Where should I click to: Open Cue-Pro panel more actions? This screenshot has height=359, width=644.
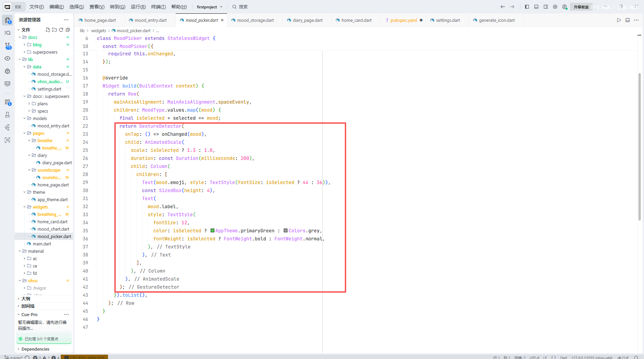point(66,314)
